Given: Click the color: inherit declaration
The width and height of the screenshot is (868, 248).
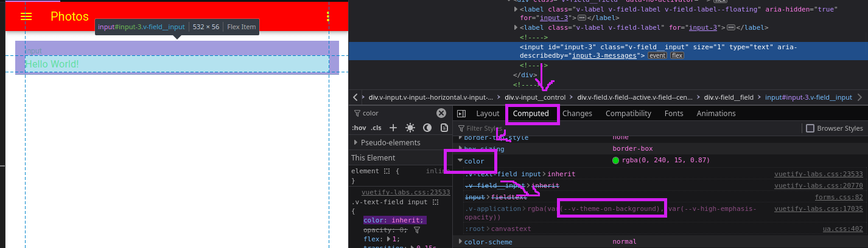Looking at the screenshot, I should [x=394, y=220].
